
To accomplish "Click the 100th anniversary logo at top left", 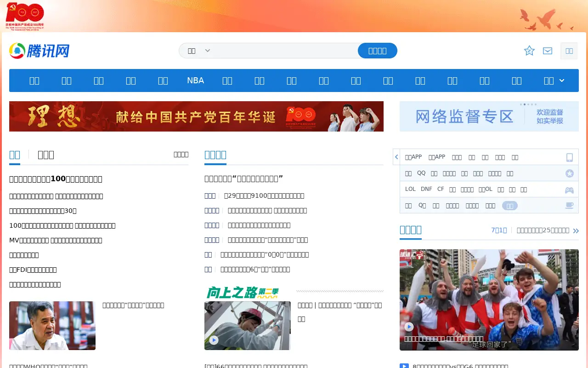I will (25, 16).
